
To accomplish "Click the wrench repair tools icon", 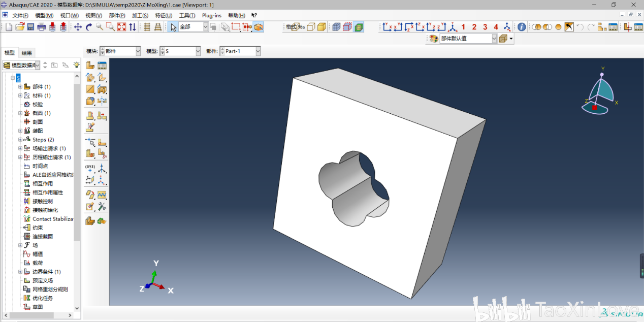I will coord(102,207).
